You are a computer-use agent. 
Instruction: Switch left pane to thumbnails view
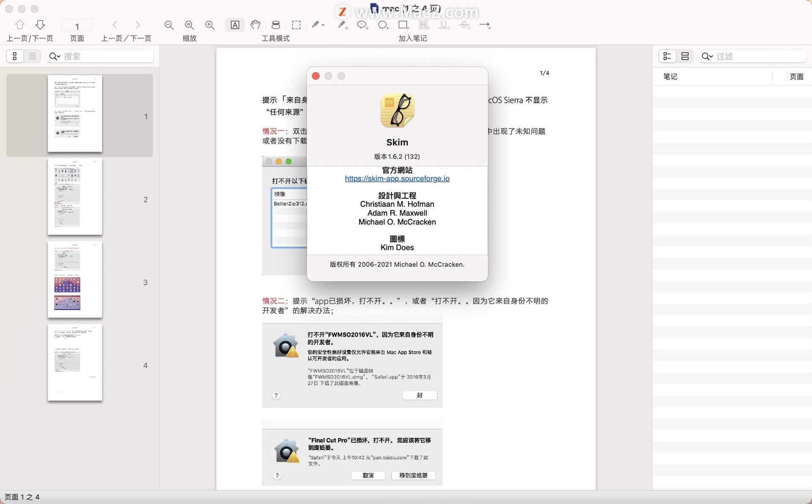tap(15, 56)
